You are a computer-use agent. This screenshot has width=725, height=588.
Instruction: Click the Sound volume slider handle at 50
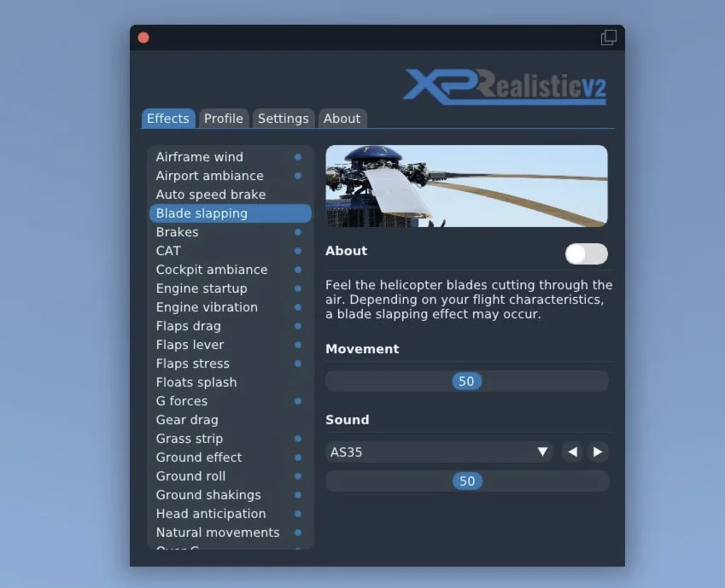point(467,481)
